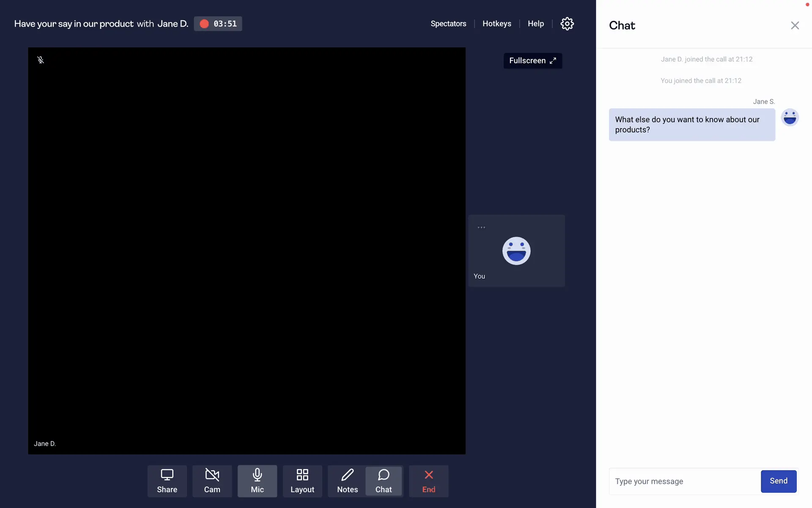812x508 pixels.
Task: End the call with red X
Action: click(x=428, y=481)
